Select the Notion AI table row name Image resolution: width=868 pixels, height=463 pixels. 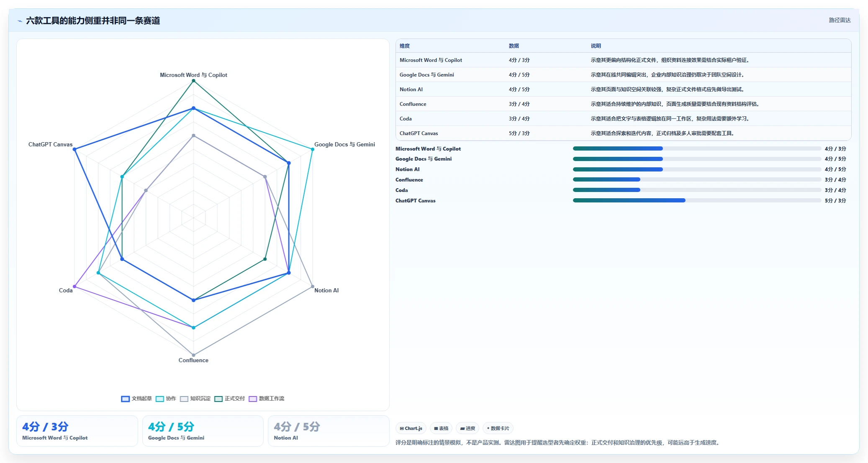[411, 90]
